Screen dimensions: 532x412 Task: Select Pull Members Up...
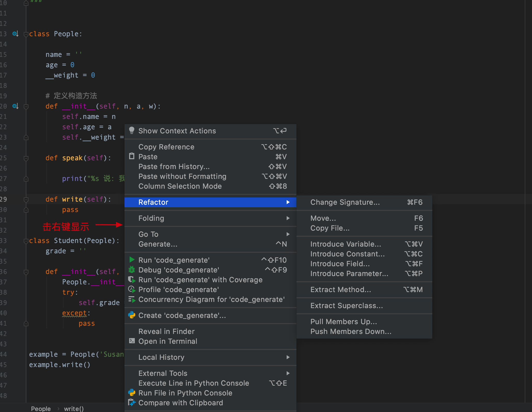point(364,322)
